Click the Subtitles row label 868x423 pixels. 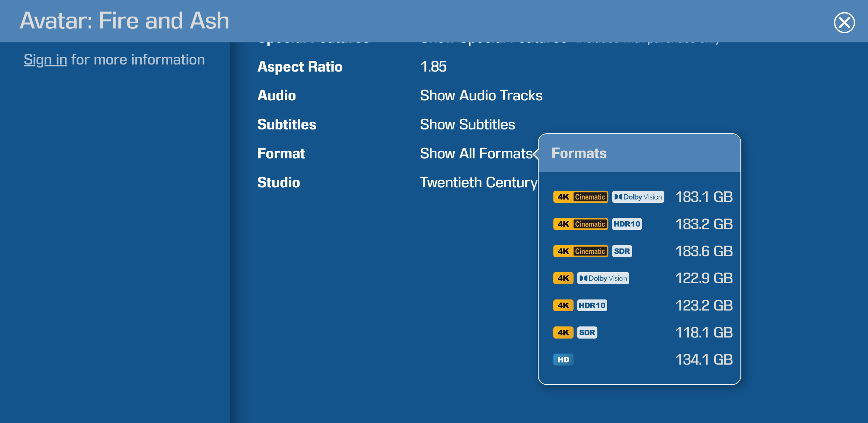287,125
